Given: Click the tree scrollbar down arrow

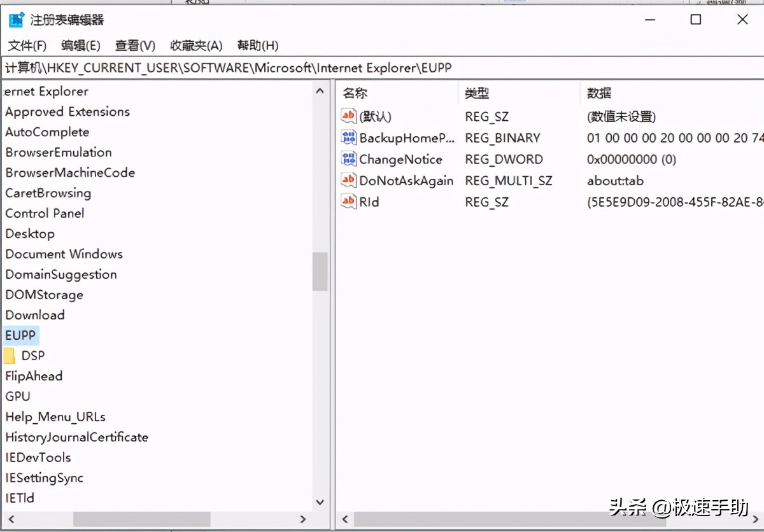Looking at the screenshot, I should (320, 502).
